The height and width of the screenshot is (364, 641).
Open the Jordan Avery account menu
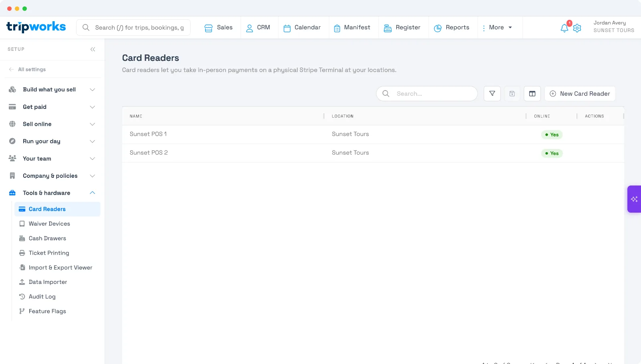[613, 27]
